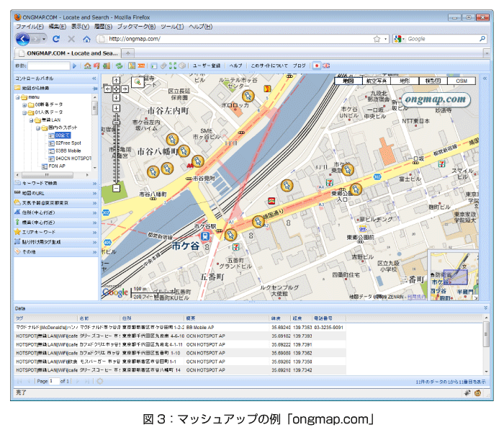Open the 表示(V) menu
This screenshot has width=504, height=435.
81,27
